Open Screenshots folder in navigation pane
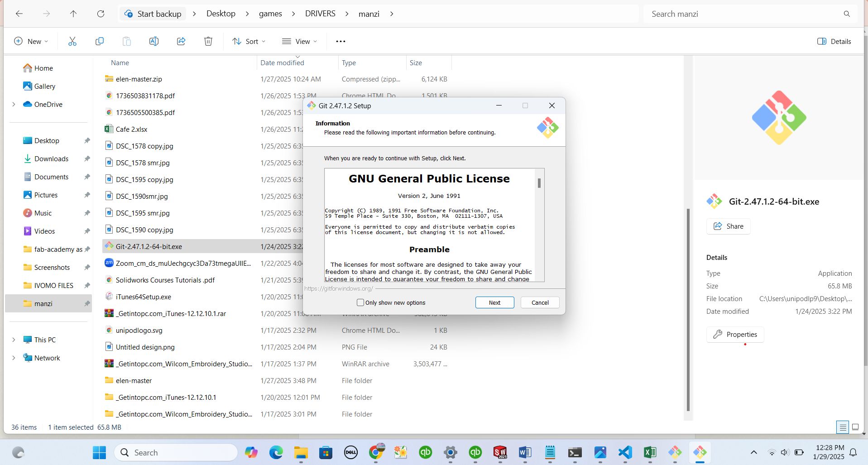 [52, 267]
